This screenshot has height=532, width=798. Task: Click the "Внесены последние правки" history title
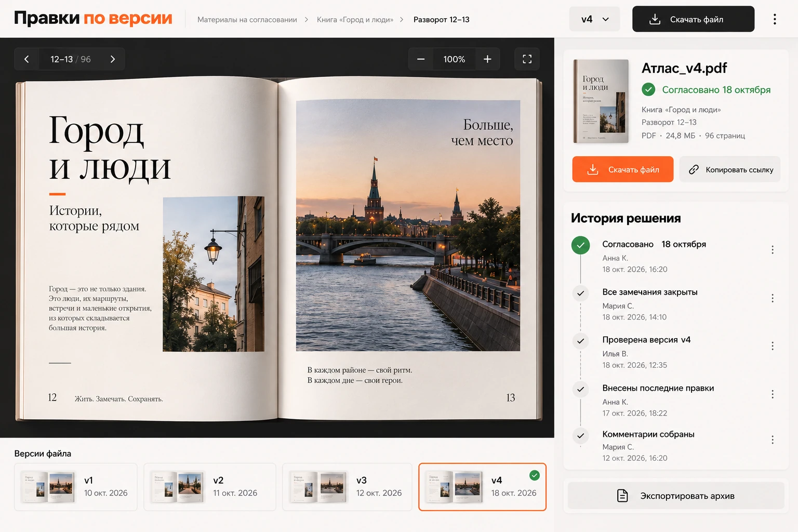[658, 388]
